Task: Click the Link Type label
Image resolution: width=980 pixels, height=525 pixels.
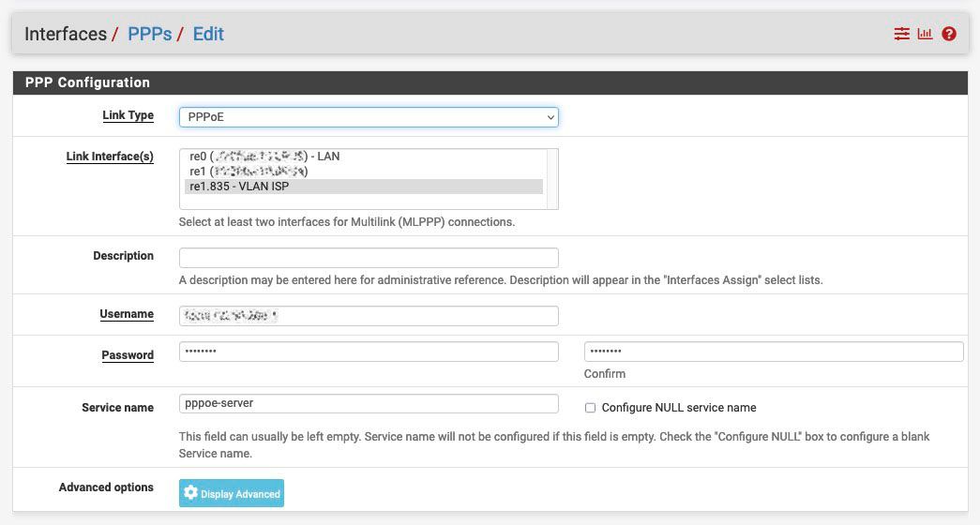Action: [128, 115]
